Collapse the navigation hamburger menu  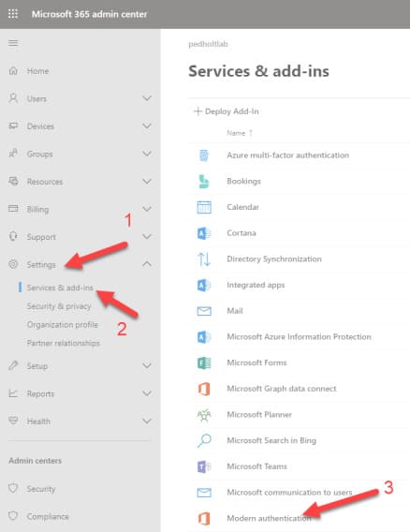pyautogui.click(x=13, y=43)
